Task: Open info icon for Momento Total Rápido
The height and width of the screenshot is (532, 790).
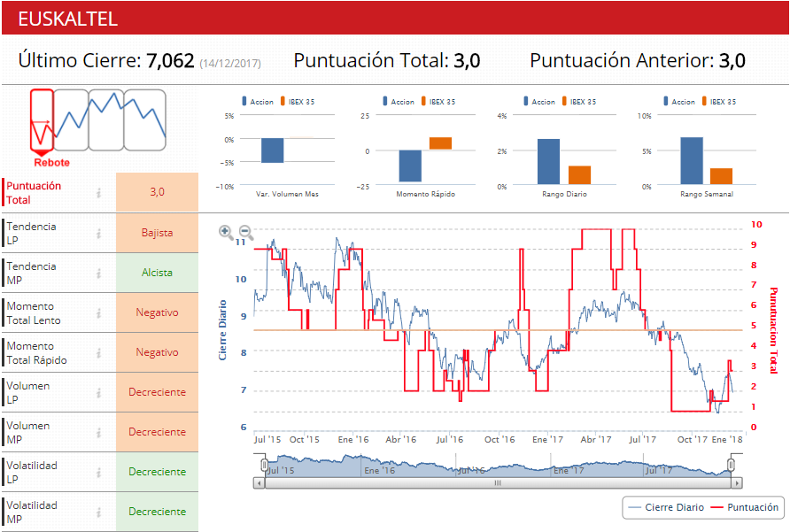Action: tap(99, 352)
